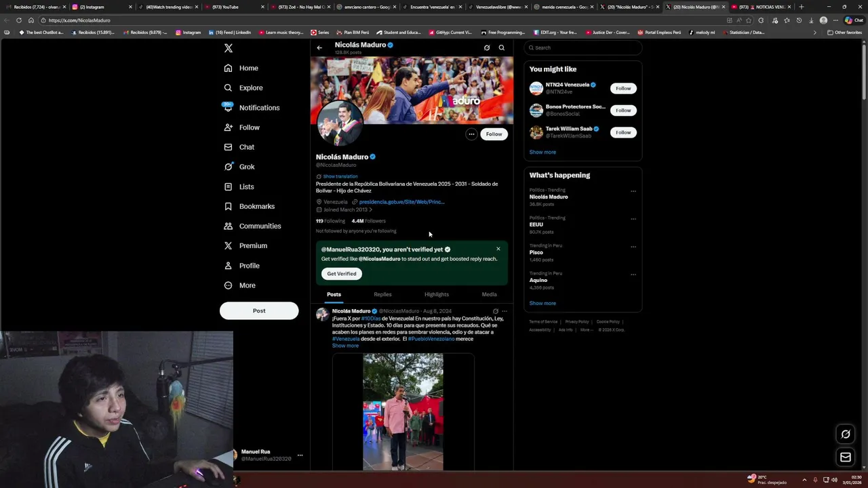Screen dimensions: 868x488
Task: Open options for the EEUU trend
Action: [633, 219]
